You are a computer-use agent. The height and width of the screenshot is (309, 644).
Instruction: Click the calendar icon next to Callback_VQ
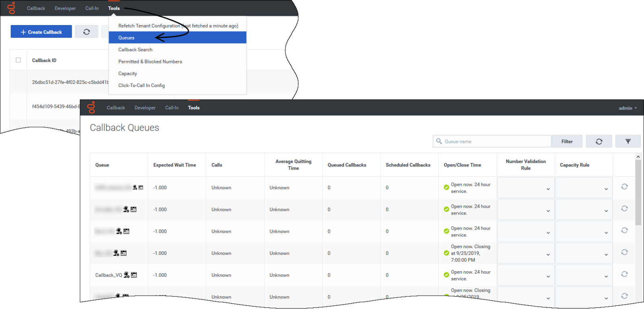coord(134,275)
